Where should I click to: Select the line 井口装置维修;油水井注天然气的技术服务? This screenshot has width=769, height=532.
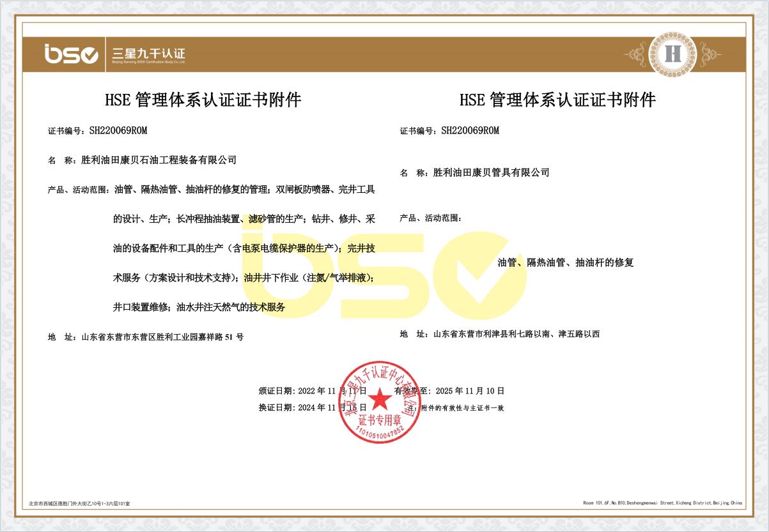[199, 307]
